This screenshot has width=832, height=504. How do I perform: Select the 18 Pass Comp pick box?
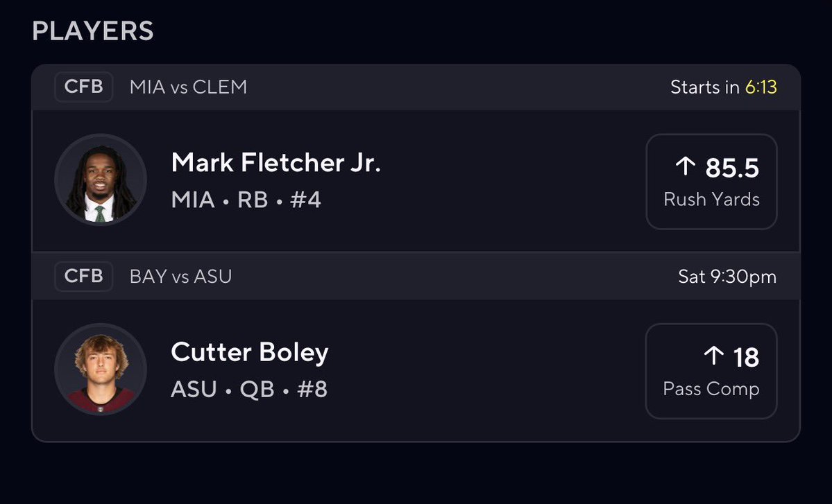click(711, 371)
